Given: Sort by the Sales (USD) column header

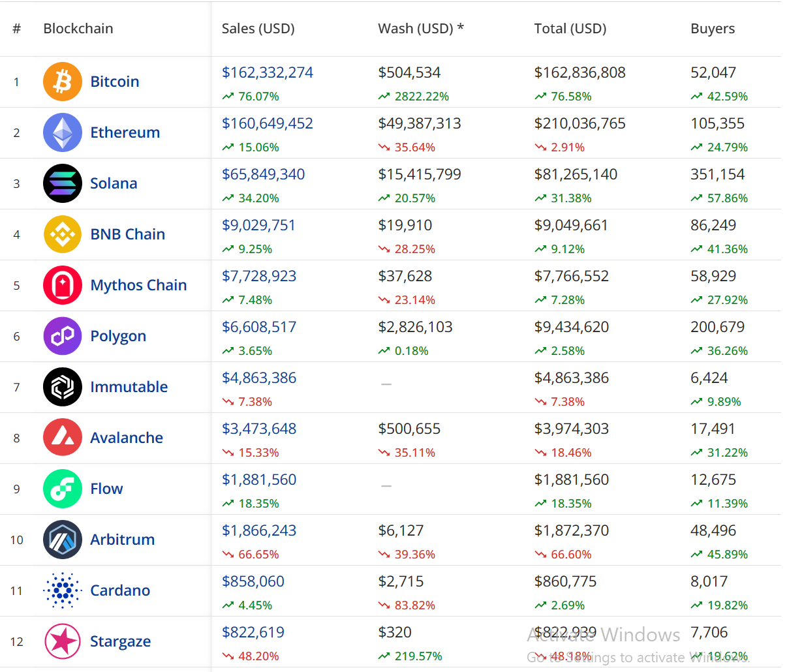Looking at the screenshot, I should click(258, 29).
